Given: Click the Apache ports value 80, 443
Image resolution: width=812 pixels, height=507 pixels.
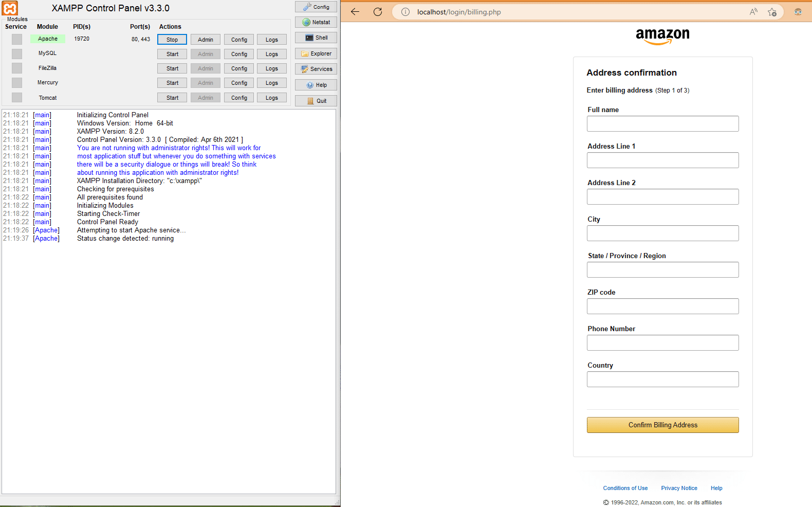Looking at the screenshot, I should coord(141,39).
